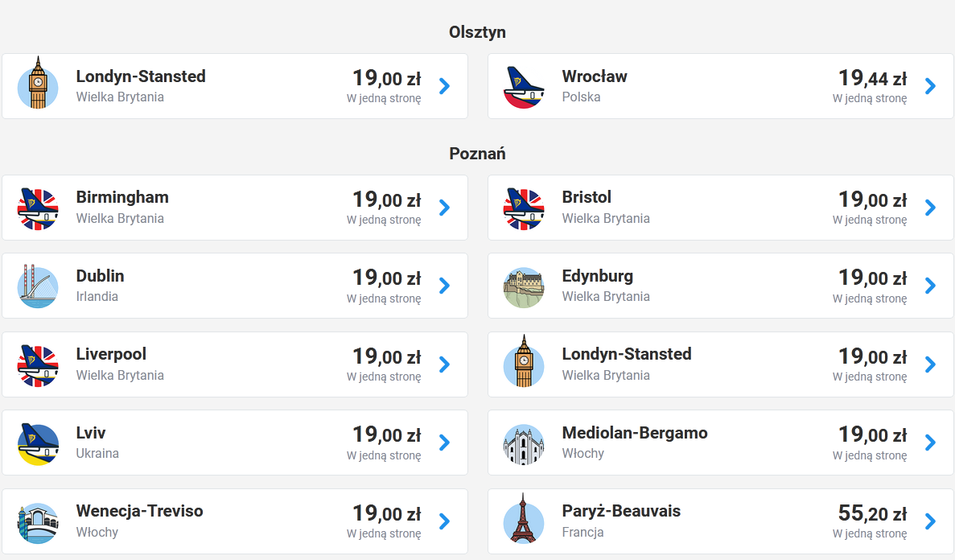
Task: Choose the Dublin 19,00 zł price
Action: coord(387,278)
